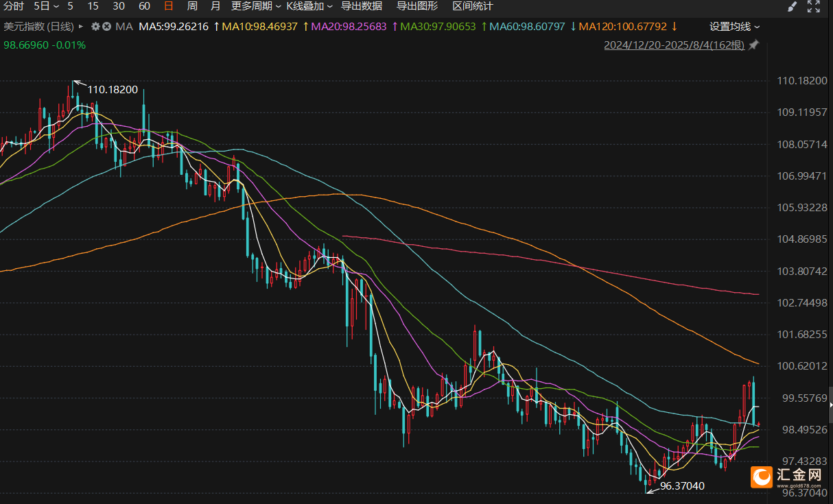Pin the date range with pushpin icon
Viewport: 833px width, 504px height.
click(753, 45)
